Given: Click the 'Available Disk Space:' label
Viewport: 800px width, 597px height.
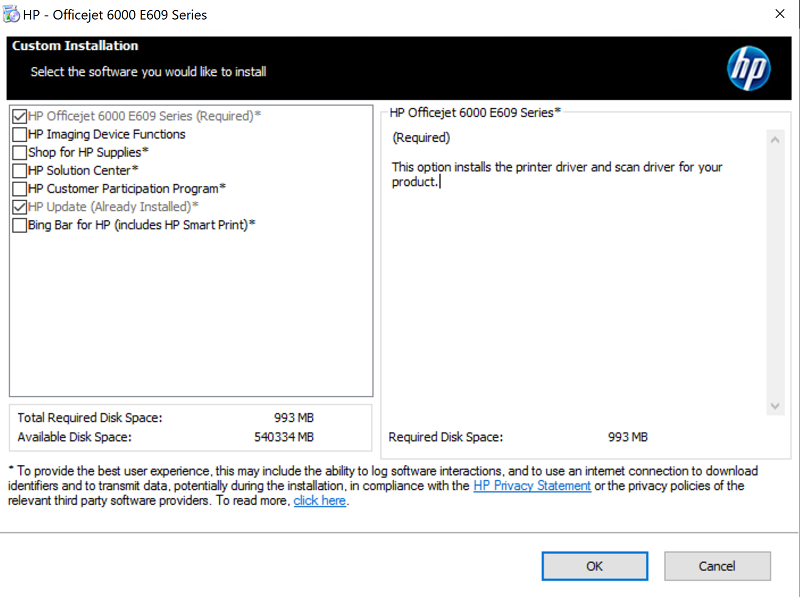Looking at the screenshot, I should tap(74, 437).
